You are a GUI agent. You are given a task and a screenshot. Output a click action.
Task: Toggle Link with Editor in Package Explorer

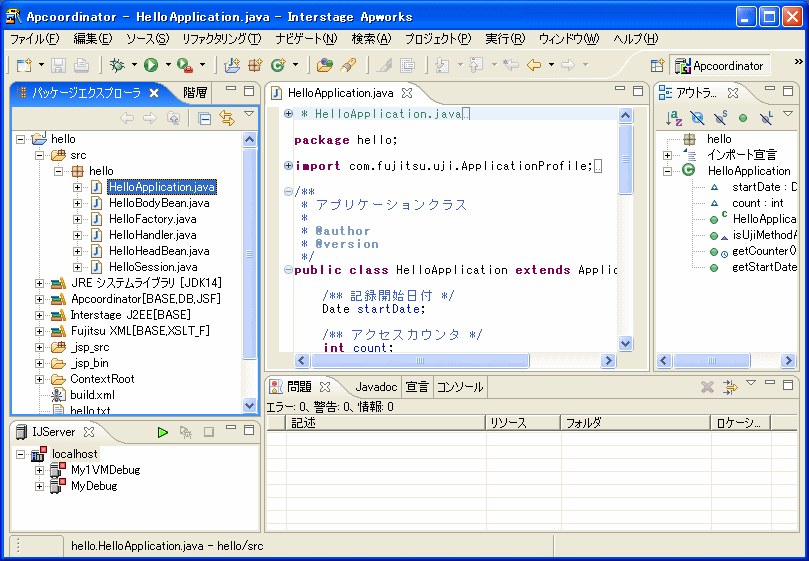click(x=227, y=118)
